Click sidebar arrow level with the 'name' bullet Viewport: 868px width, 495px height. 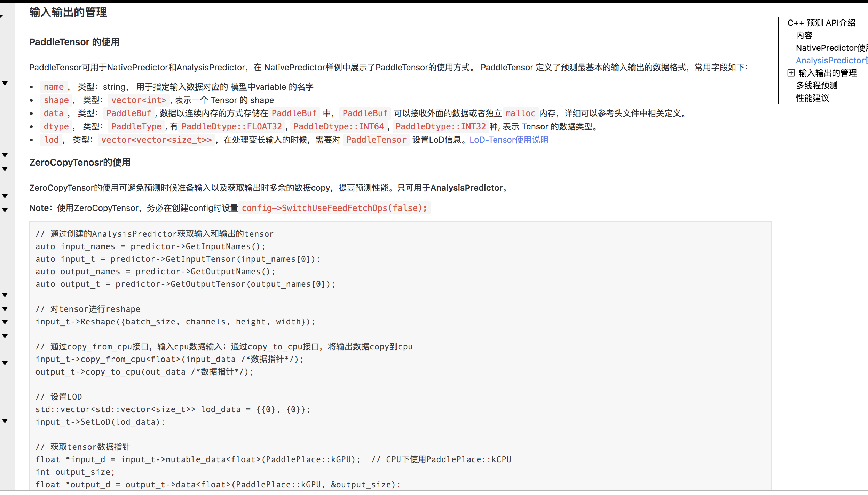point(5,84)
